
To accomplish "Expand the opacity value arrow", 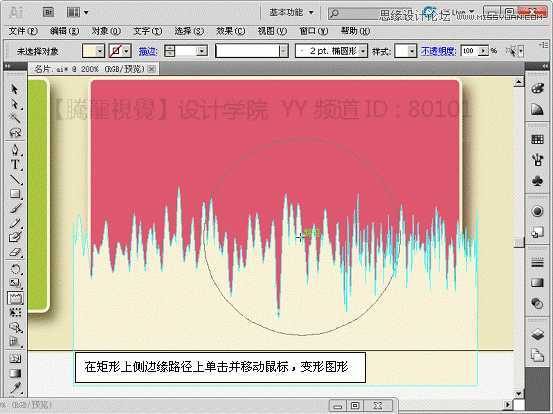I will pyautogui.click(x=483, y=51).
